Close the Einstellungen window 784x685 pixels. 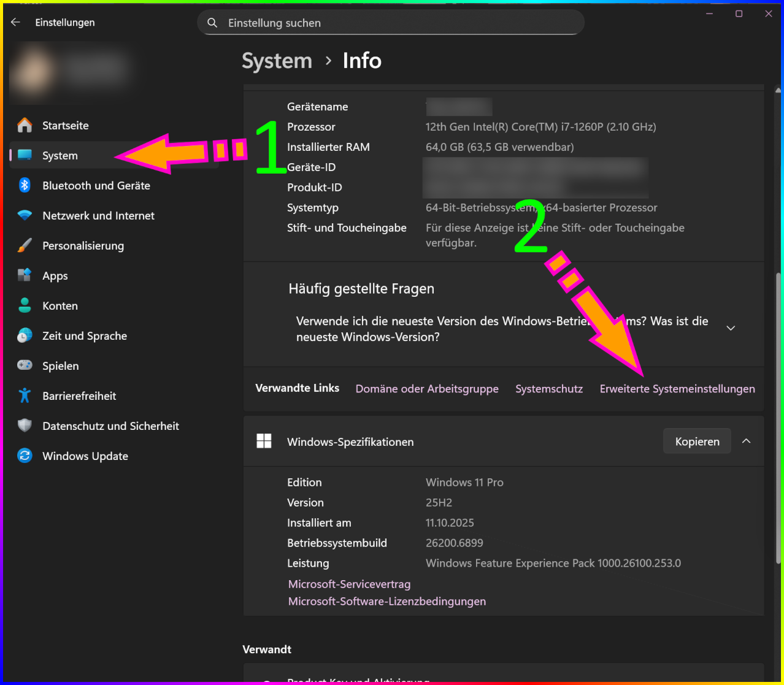tap(769, 13)
